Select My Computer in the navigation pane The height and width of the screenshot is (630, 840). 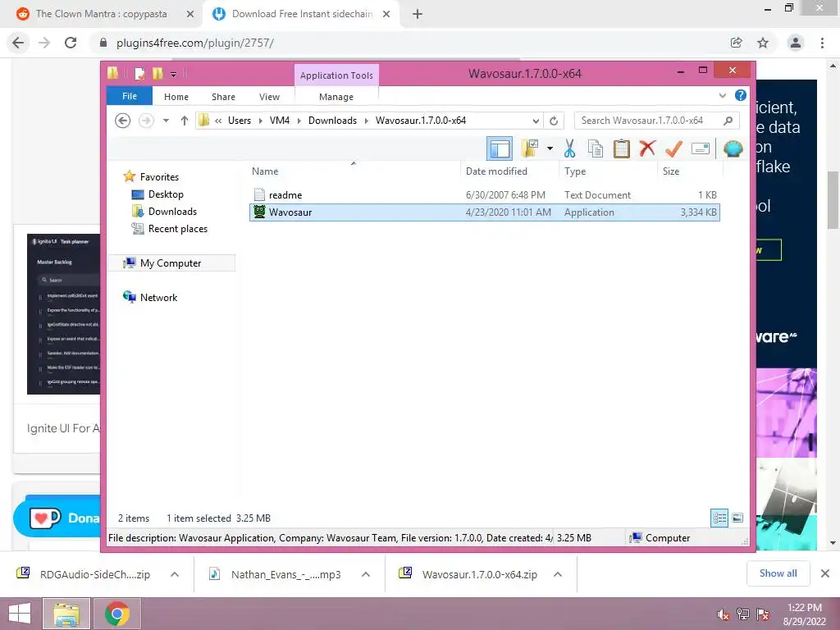click(171, 263)
